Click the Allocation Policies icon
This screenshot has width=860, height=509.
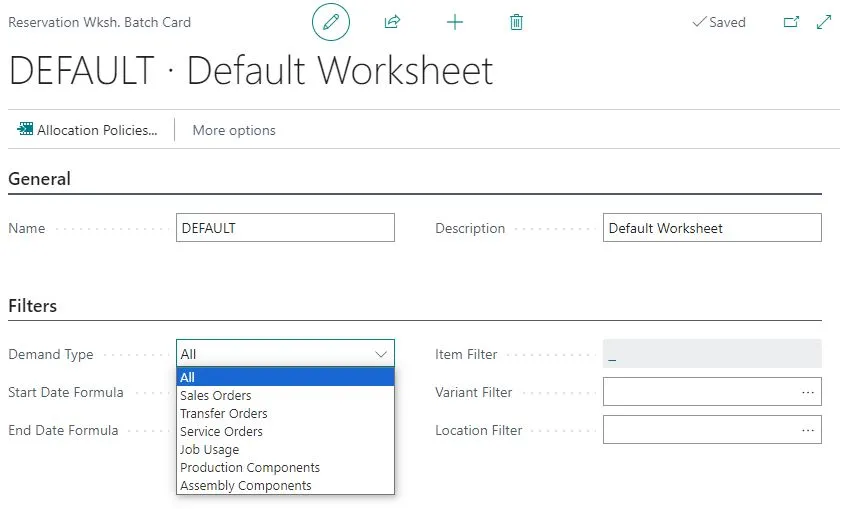click(x=25, y=129)
